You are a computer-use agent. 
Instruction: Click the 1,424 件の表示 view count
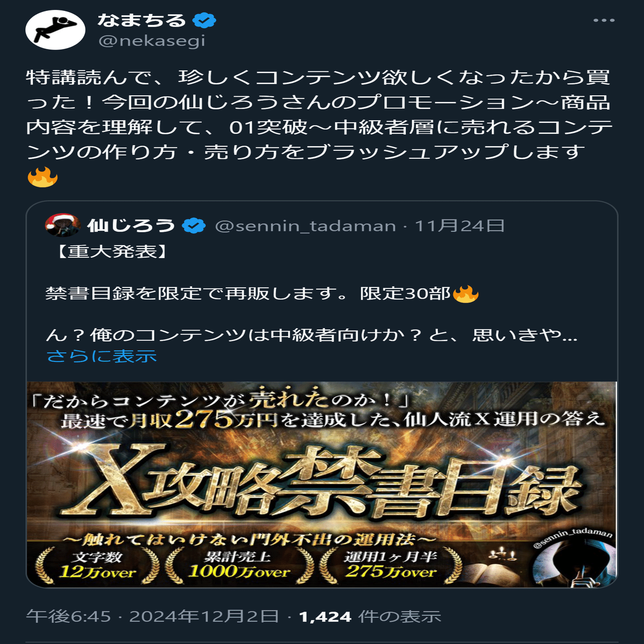(x=370, y=617)
